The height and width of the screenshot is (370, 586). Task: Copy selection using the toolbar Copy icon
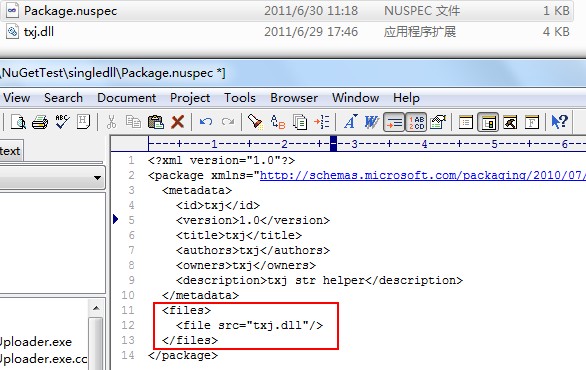click(x=133, y=122)
